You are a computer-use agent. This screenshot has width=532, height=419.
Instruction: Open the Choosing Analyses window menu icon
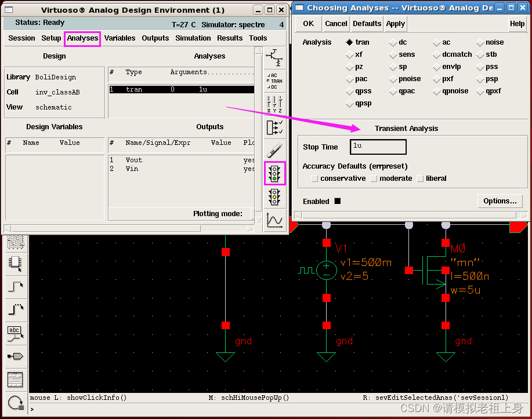(299, 8)
